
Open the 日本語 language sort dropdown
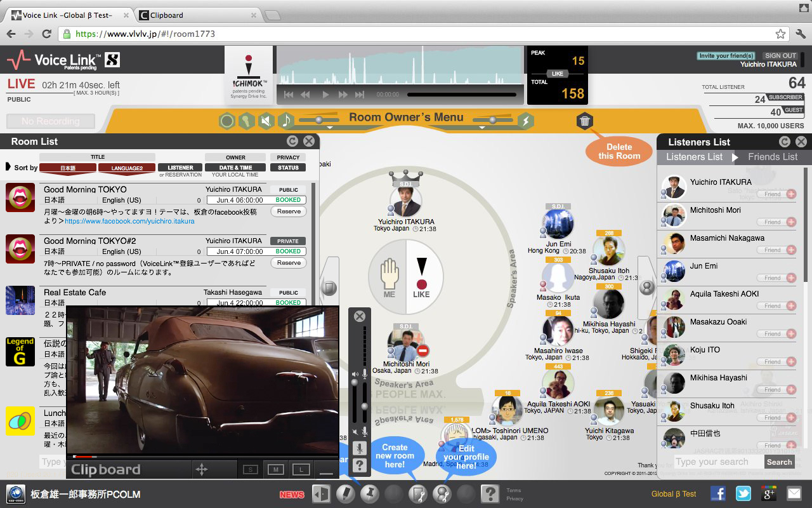coord(68,168)
